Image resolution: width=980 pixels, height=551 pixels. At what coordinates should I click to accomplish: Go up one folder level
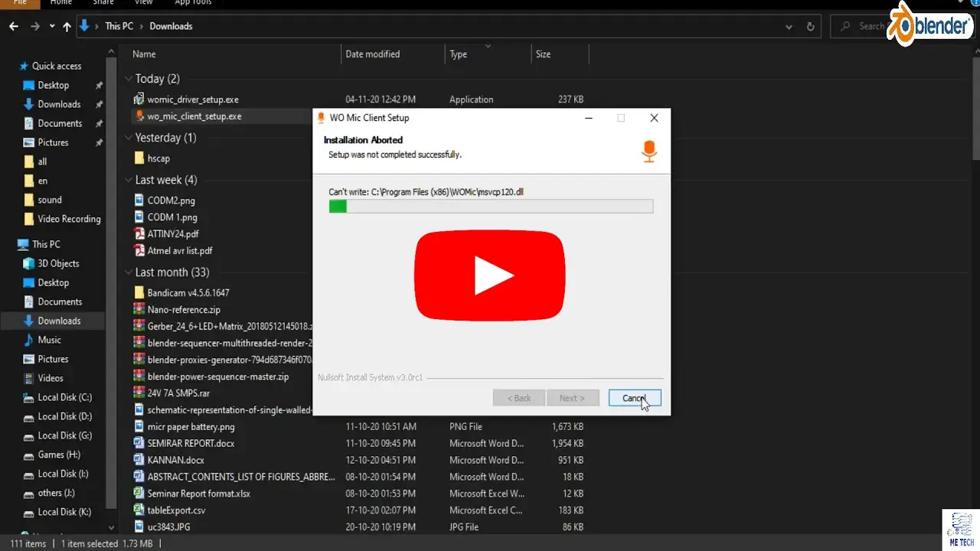[x=67, y=26]
